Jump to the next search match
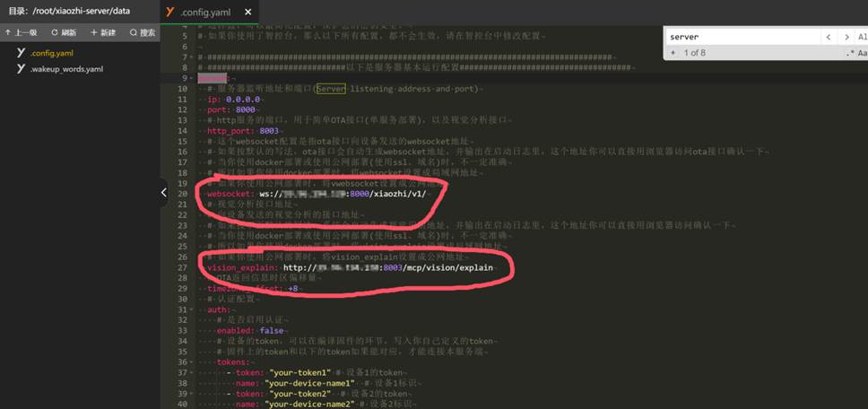This screenshot has height=409, width=868. [846, 37]
